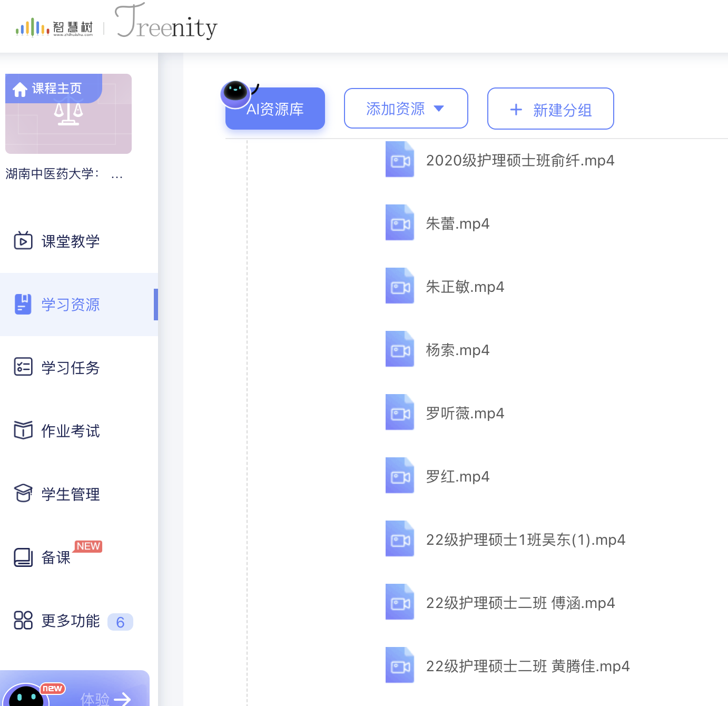The image size is (728, 706).
Task: Expand the 添加资源 dropdown
Action: pos(406,109)
